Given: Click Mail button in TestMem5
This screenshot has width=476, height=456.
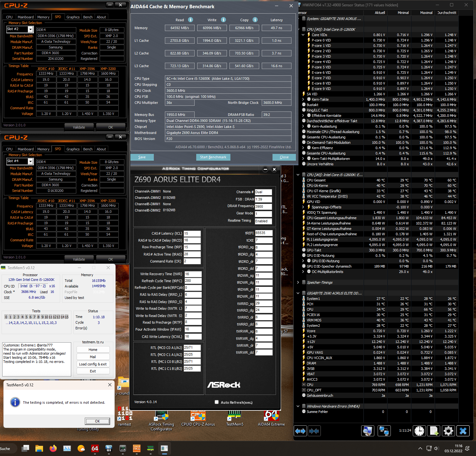Looking at the screenshot, I should point(93,357).
